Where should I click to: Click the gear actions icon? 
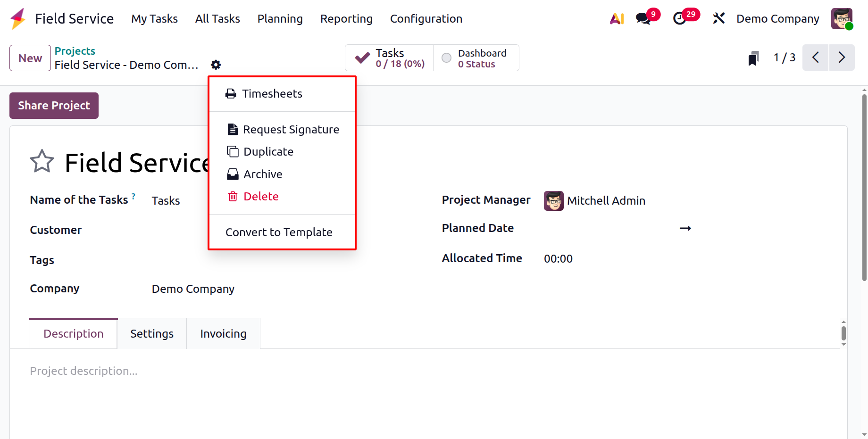coord(216,65)
